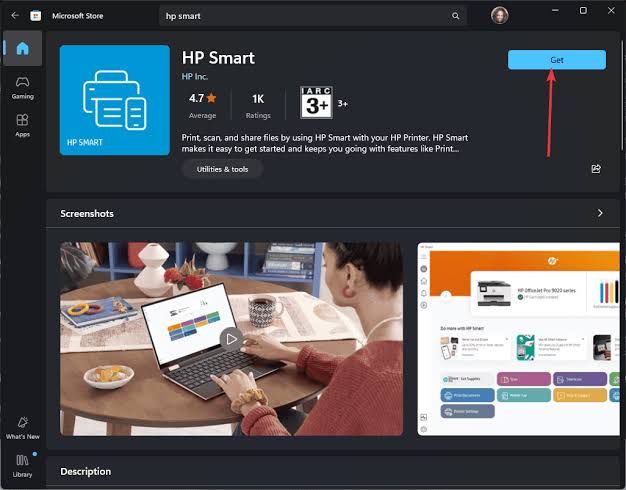Click the Microsoft Store logo icon

pos(36,16)
